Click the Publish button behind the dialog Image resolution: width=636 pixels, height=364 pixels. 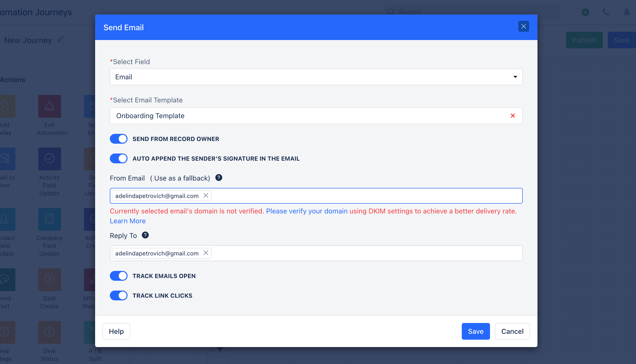click(584, 40)
